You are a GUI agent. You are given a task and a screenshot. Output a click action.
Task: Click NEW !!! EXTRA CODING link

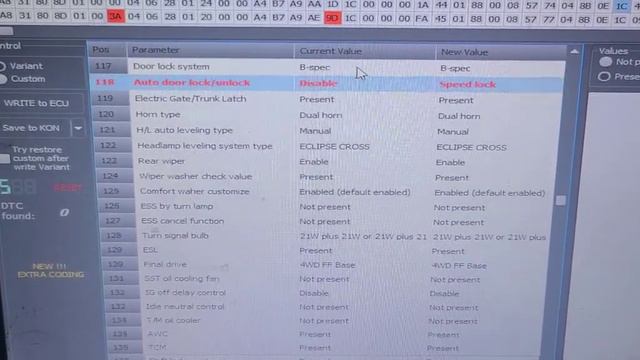point(50,270)
